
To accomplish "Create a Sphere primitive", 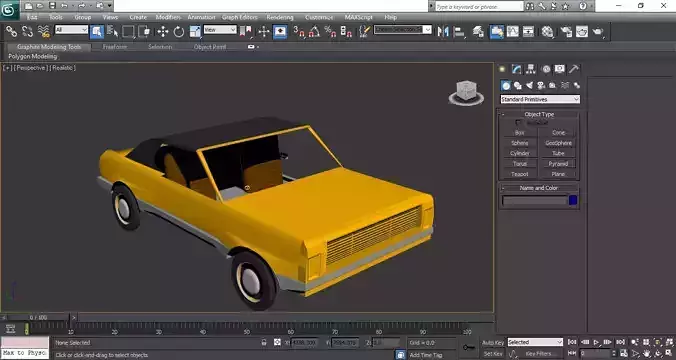I will (x=520, y=143).
